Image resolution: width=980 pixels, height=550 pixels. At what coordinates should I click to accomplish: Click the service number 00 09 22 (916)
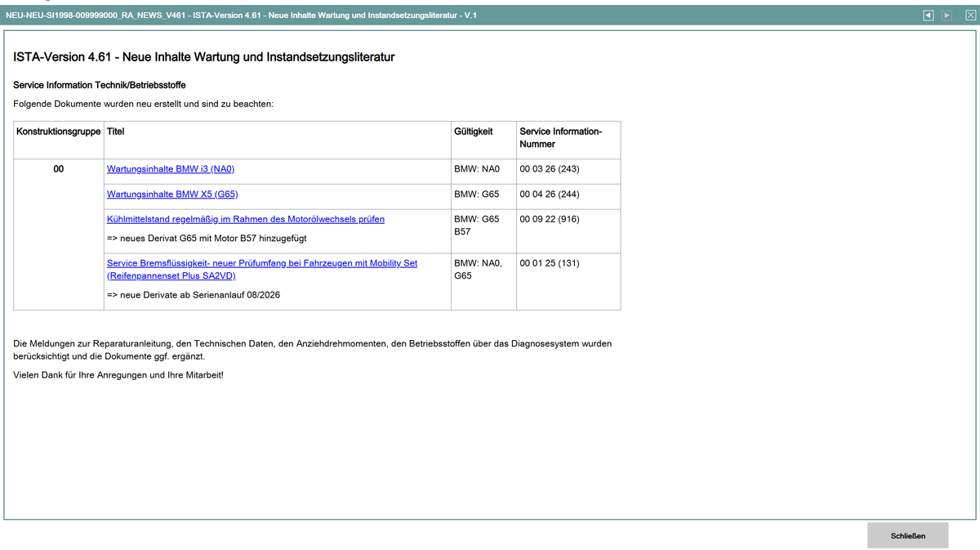pos(550,219)
